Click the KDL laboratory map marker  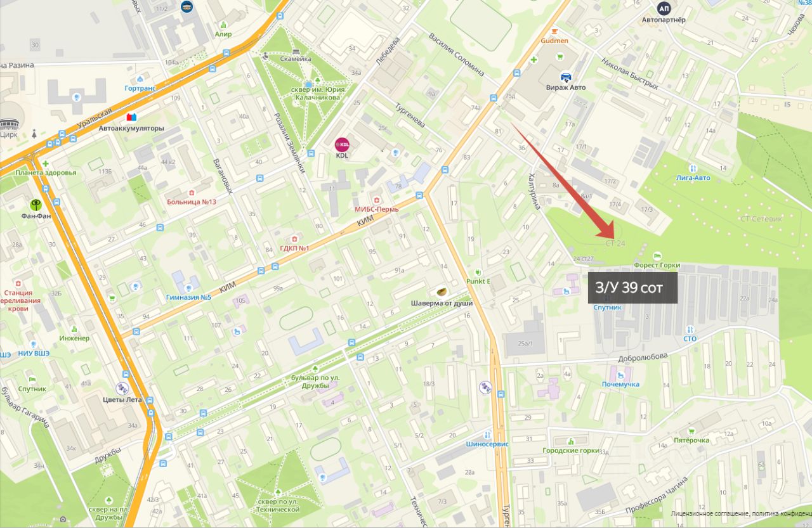(x=342, y=144)
